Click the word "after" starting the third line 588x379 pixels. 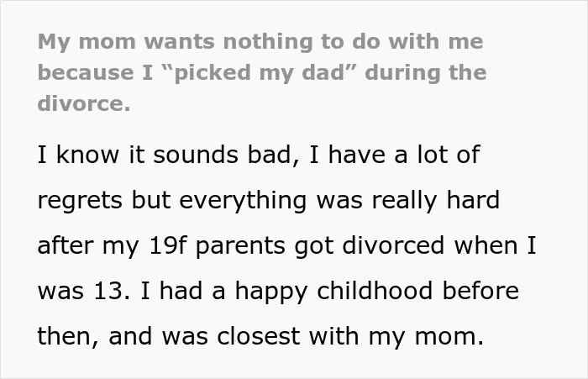tap(65, 245)
